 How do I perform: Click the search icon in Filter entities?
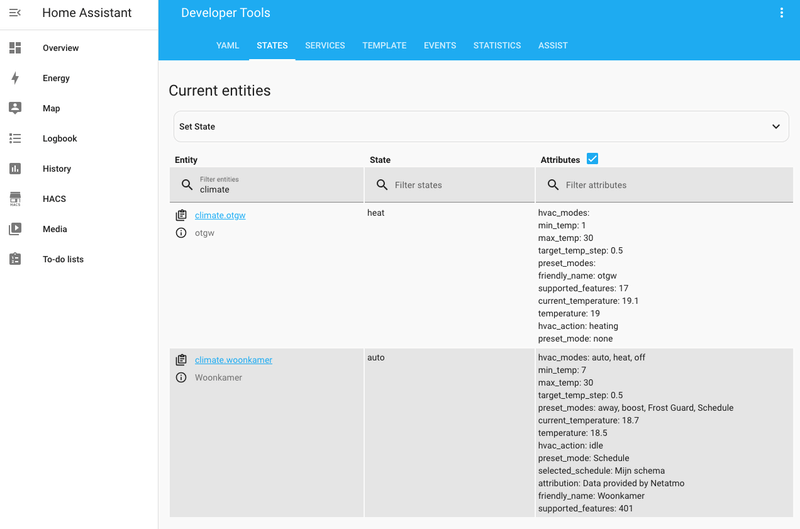tap(187, 185)
